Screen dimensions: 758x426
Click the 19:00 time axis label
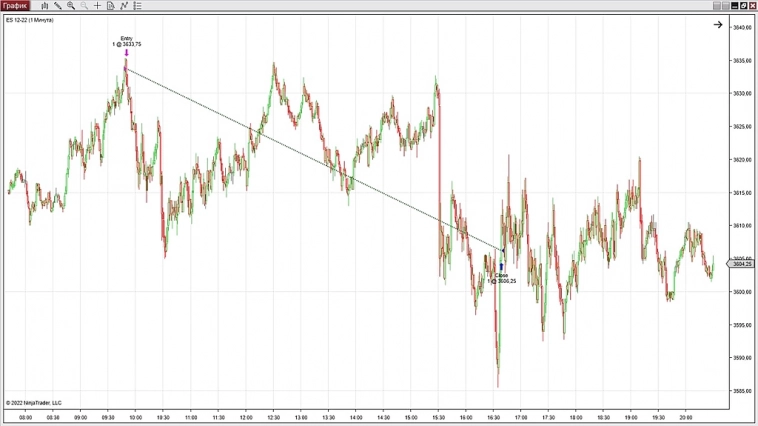(631, 417)
